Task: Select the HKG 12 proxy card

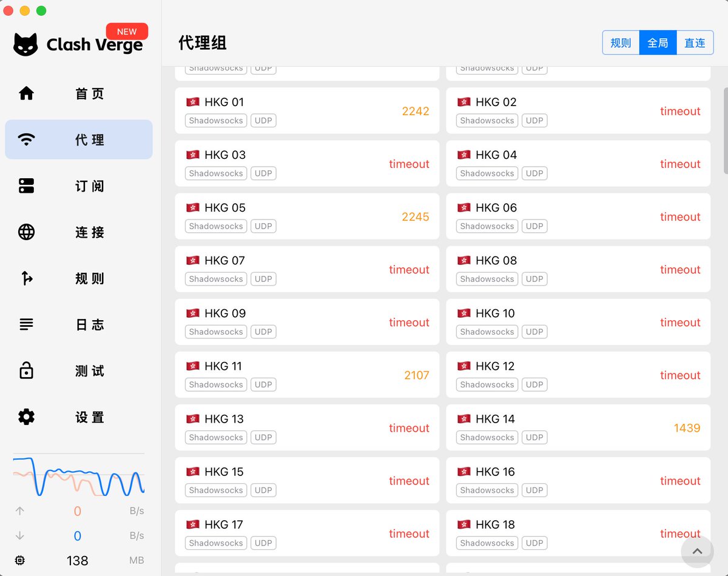Action: click(578, 375)
